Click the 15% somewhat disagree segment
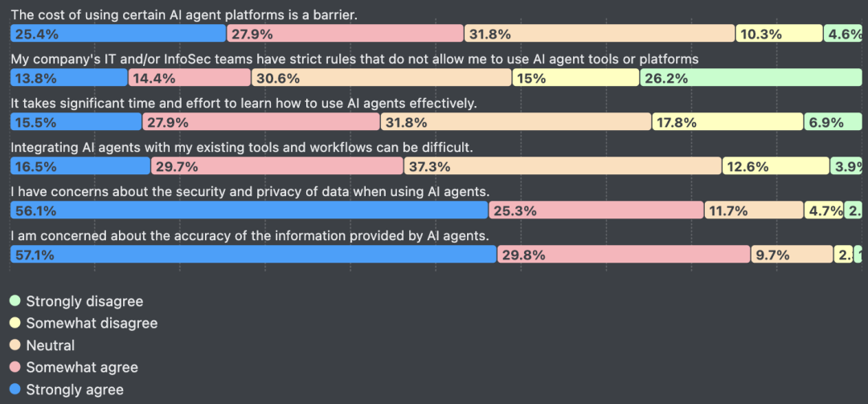 tap(575, 78)
